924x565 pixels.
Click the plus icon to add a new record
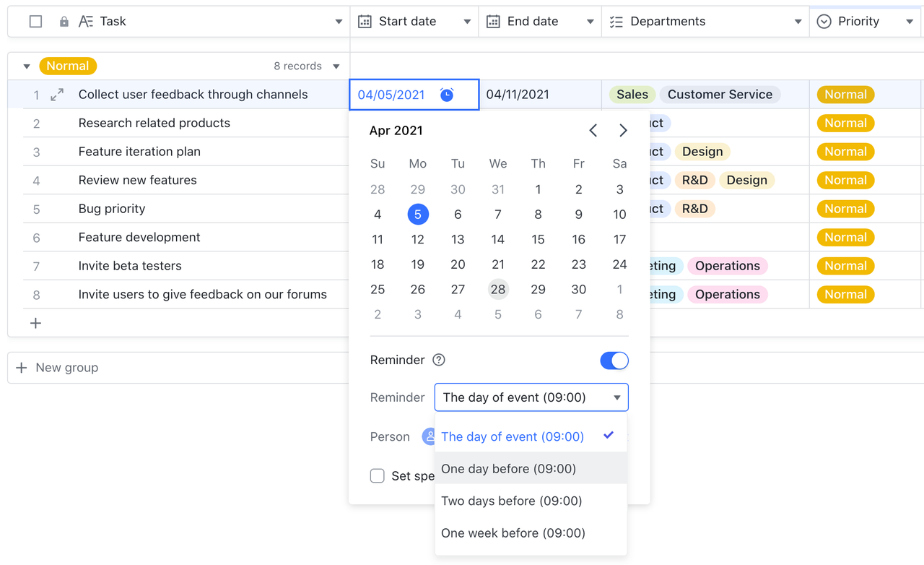click(x=35, y=323)
